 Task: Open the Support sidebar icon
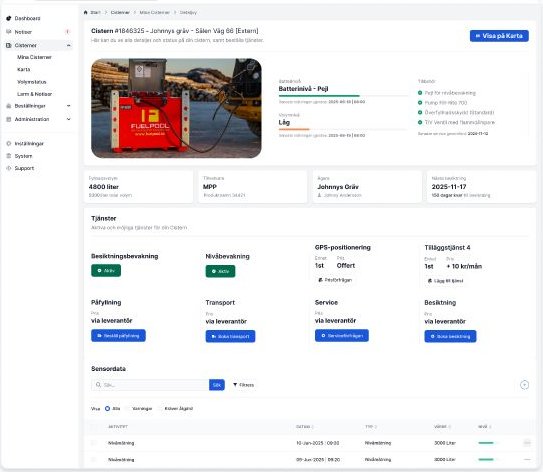[x=9, y=168]
